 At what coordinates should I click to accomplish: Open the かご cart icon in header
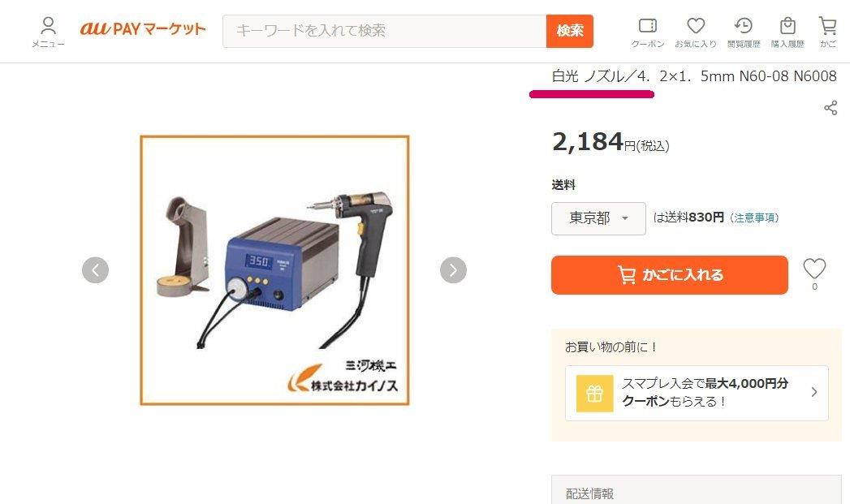coord(827,32)
